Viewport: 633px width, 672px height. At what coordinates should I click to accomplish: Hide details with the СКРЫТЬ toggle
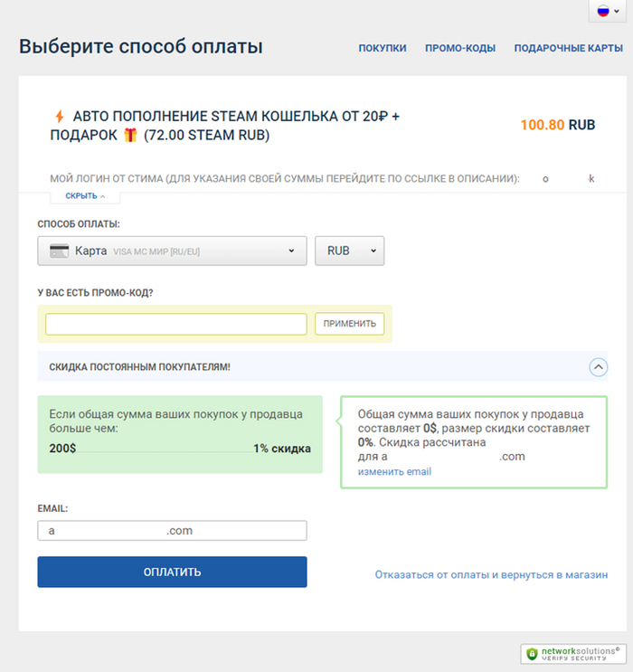pos(85,195)
